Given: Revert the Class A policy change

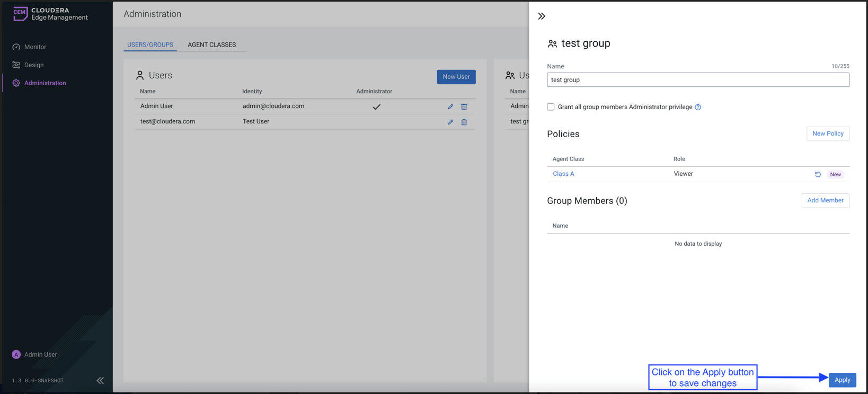Looking at the screenshot, I should (818, 174).
